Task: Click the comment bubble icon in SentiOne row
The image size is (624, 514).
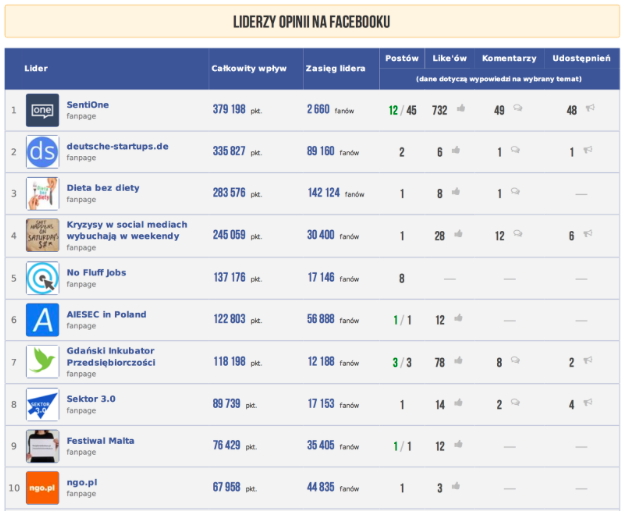Action: click(517, 110)
